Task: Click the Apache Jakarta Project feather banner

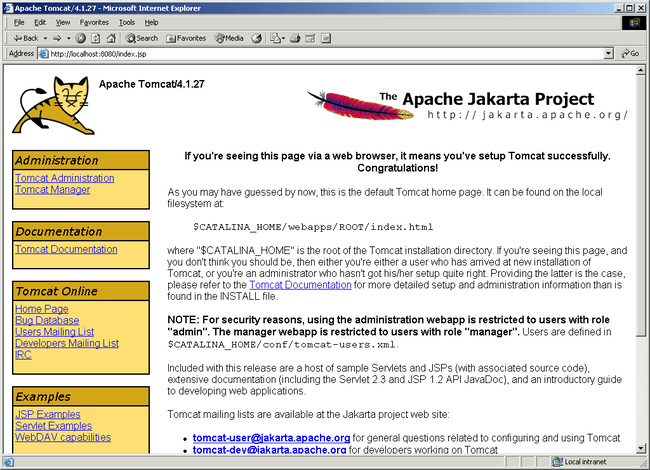Action: pyautogui.click(x=468, y=105)
